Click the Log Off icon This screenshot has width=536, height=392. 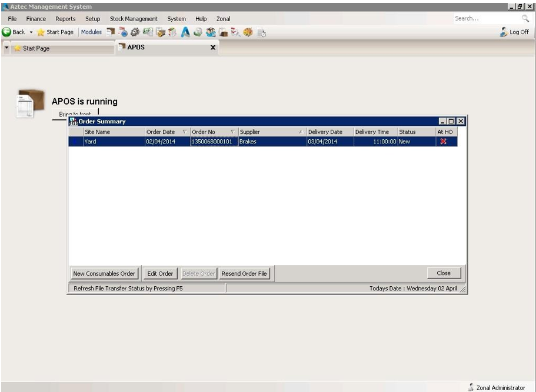click(x=504, y=32)
